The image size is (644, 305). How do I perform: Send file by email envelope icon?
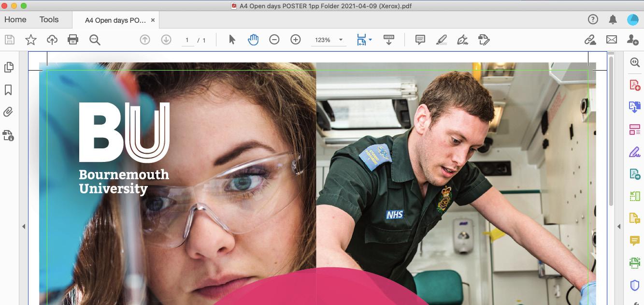click(x=612, y=40)
